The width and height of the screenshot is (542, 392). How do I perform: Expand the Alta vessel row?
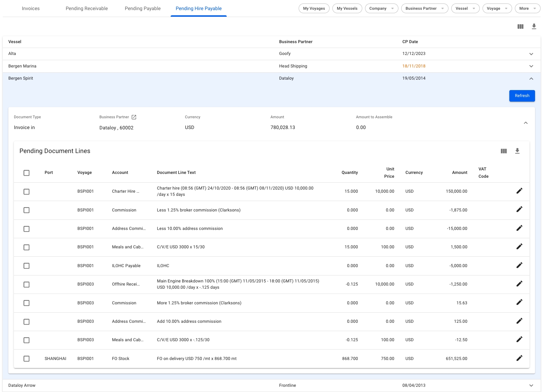tap(531, 54)
